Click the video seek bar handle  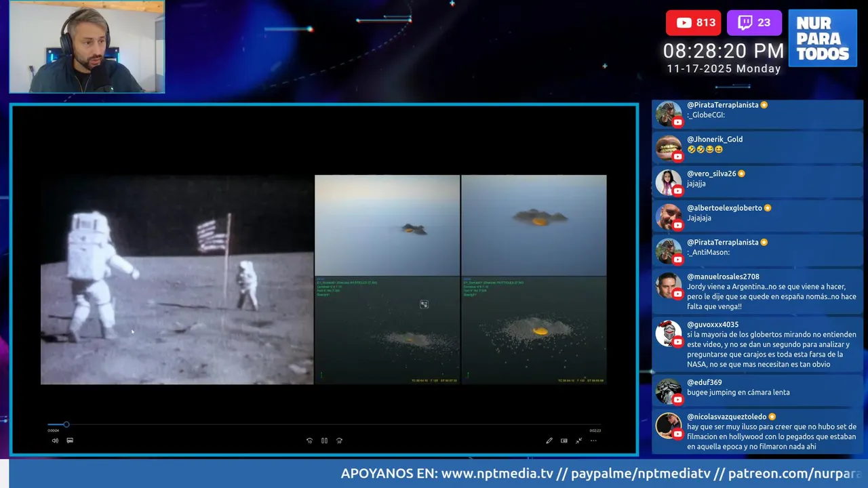point(66,424)
